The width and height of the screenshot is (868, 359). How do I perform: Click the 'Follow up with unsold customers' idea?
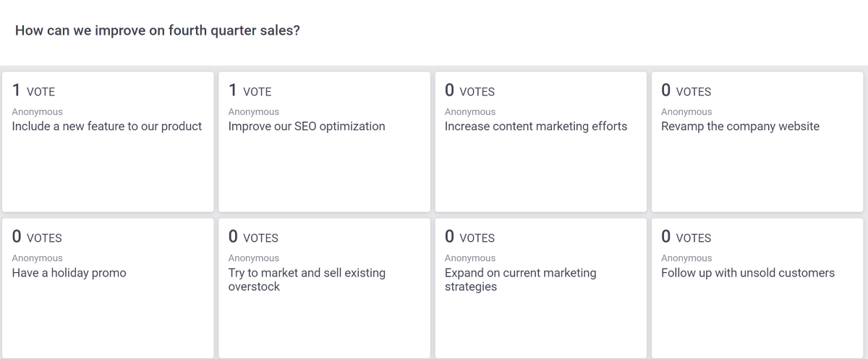748,273
